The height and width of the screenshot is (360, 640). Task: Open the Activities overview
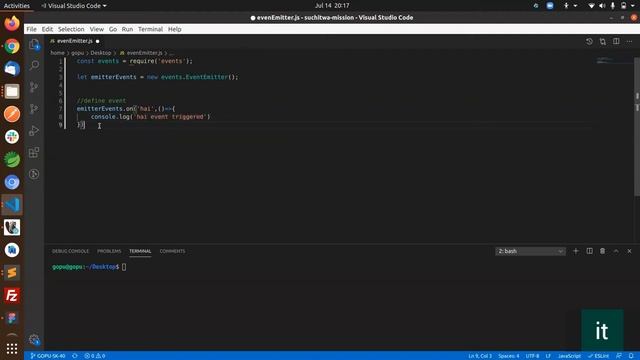tap(17, 6)
